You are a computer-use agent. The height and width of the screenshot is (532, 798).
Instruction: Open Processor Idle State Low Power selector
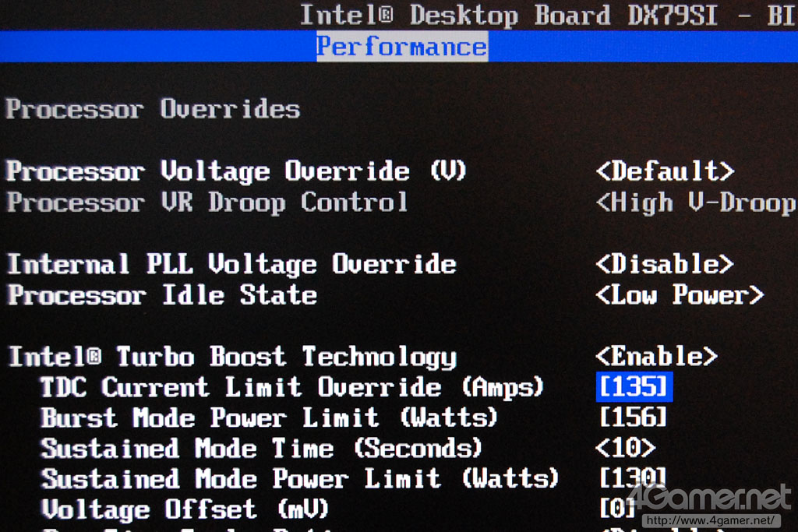[680, 295]
